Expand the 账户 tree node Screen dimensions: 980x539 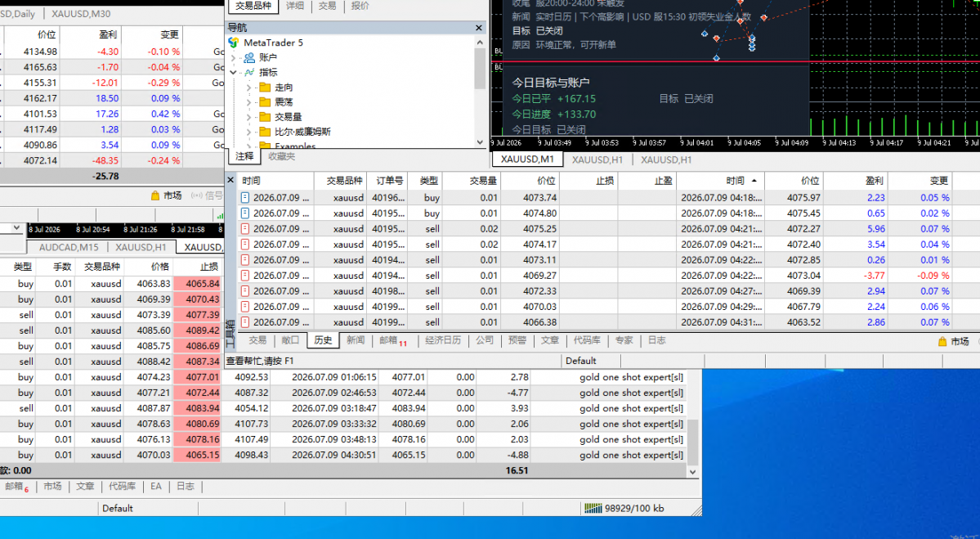tap(234, 57)
